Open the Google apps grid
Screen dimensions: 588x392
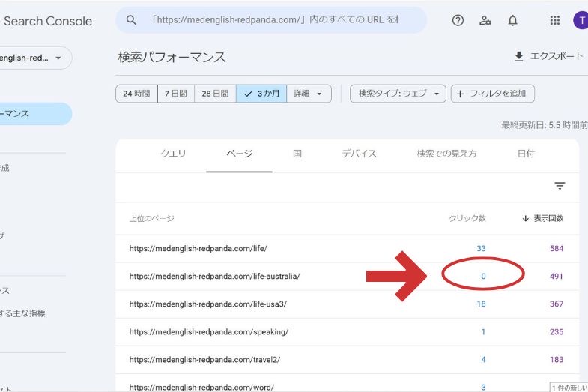(554, 20)
